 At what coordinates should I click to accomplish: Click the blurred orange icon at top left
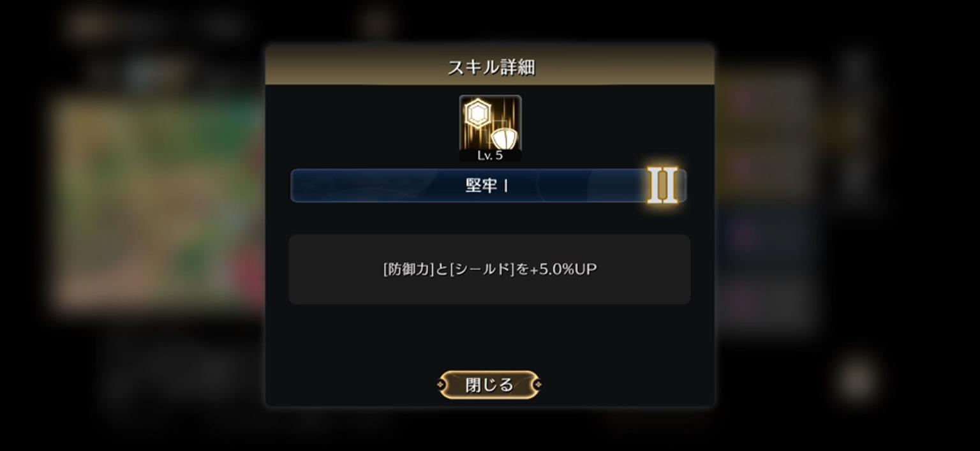[x=89, y=26]
